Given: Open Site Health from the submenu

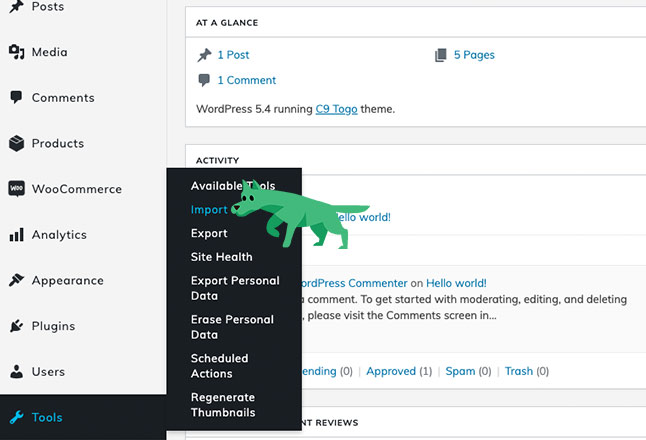Looking at the screenshot, I should tap(221, 257).
